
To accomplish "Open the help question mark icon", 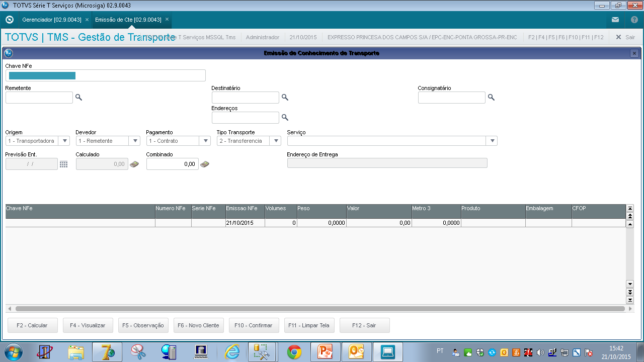I will pos(634,20).
